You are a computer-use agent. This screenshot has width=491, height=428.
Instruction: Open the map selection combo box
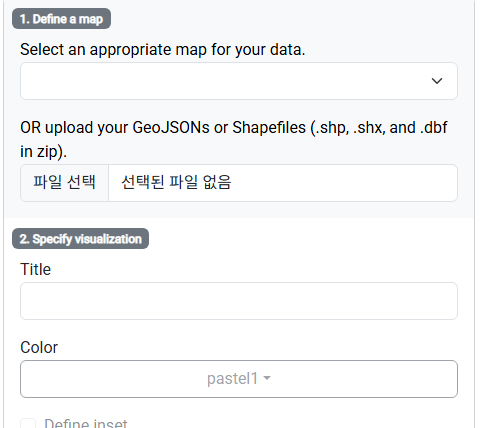tap(239, 81)
